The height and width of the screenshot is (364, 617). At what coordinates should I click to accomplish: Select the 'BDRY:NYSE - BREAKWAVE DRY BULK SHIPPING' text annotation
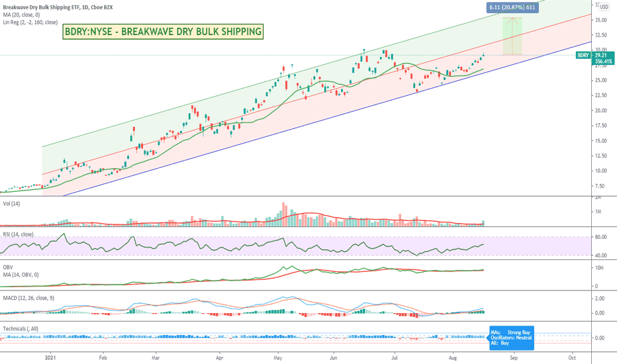[x=163, y=32]
